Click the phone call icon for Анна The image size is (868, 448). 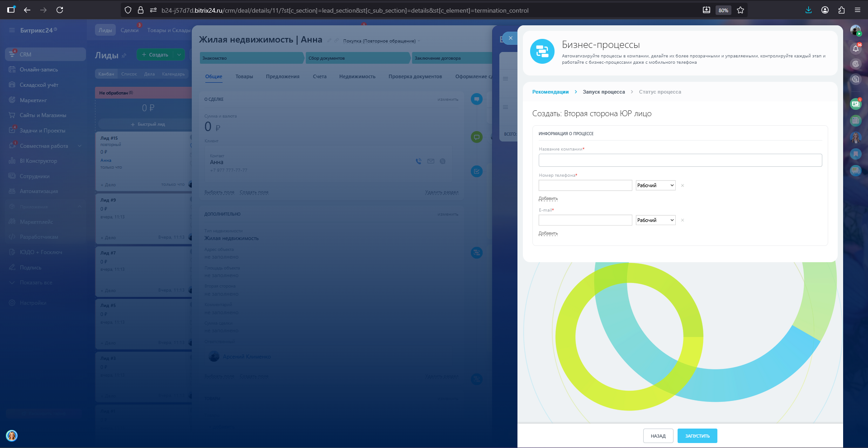(x=418, y=161)
